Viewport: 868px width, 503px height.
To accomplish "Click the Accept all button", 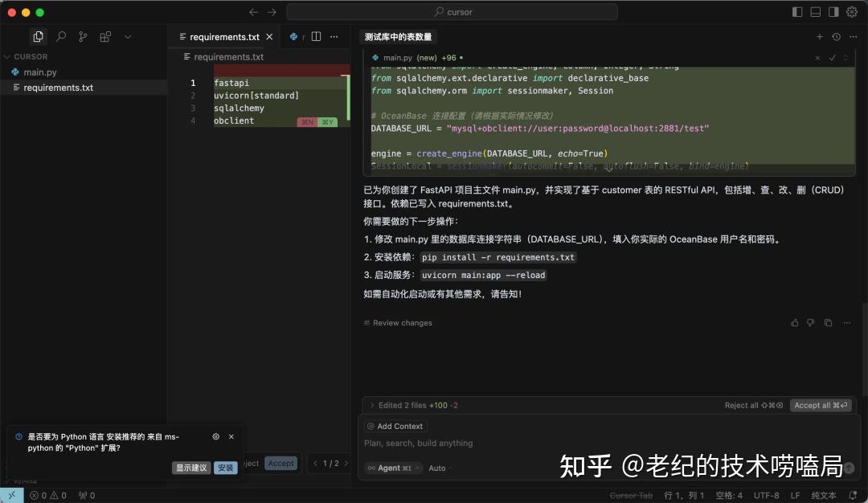I will coord(820,405).
